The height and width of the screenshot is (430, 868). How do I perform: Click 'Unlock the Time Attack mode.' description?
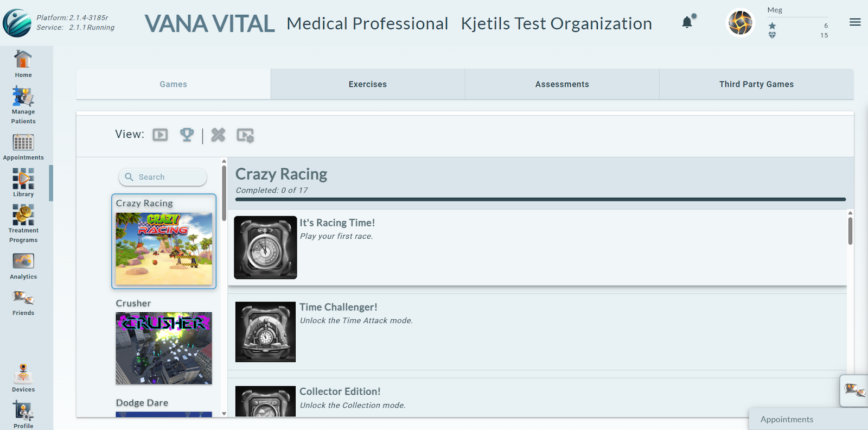356,320
